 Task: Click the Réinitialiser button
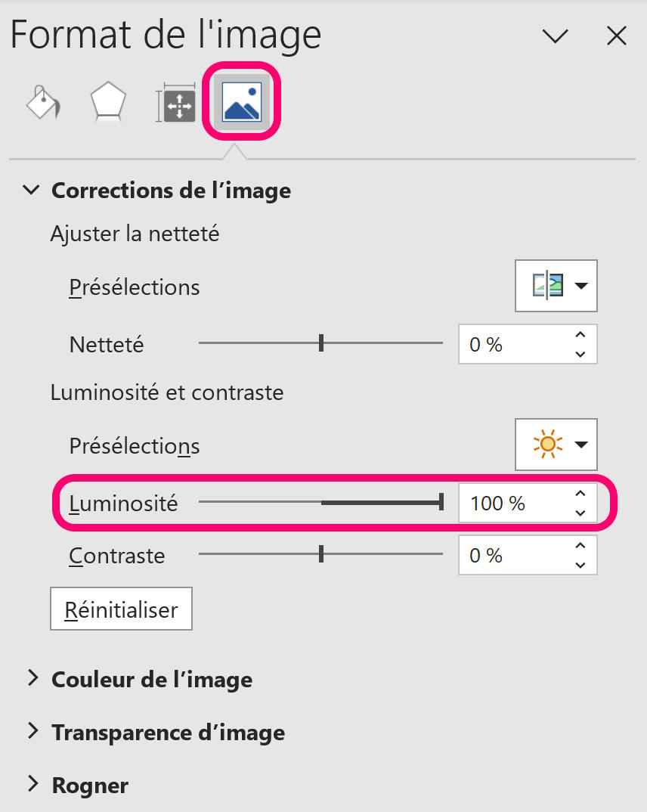[x=121, y=609]
